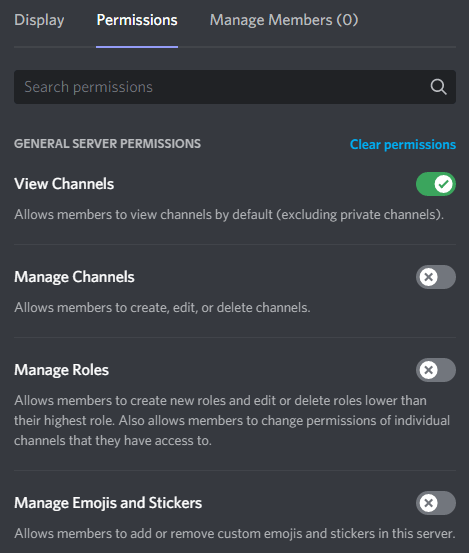Click the Manage Channels permission title
Screen dimensions: 469x553
tap(74, 277)
